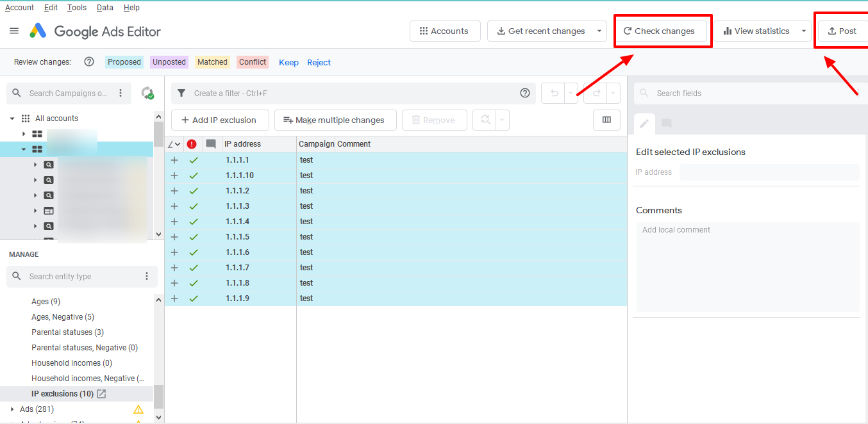The image size is (868, 424).
Task: Click the Keep link
Action: 288,62
